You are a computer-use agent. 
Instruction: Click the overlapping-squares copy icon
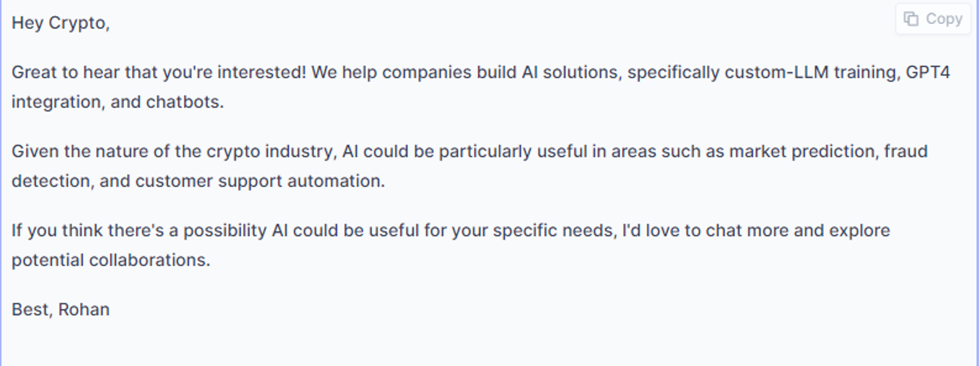pos(911,19)
